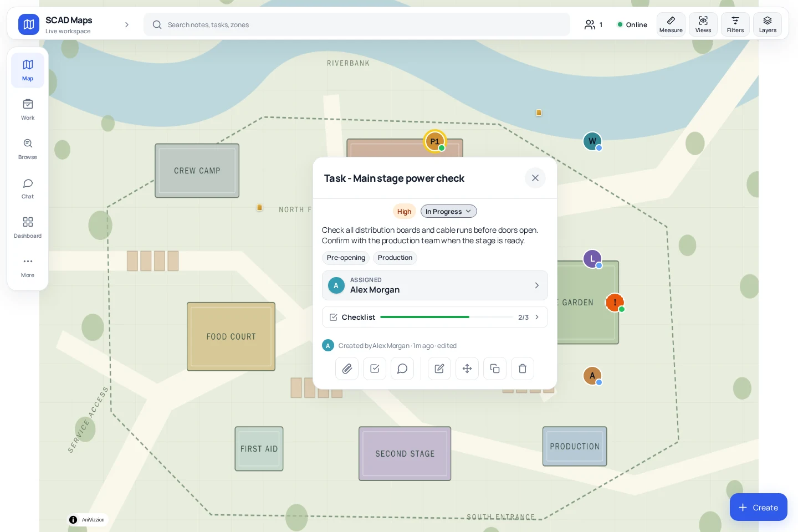
Task: Select the Food Court zone on map
Action: click(x=231, y=336)
